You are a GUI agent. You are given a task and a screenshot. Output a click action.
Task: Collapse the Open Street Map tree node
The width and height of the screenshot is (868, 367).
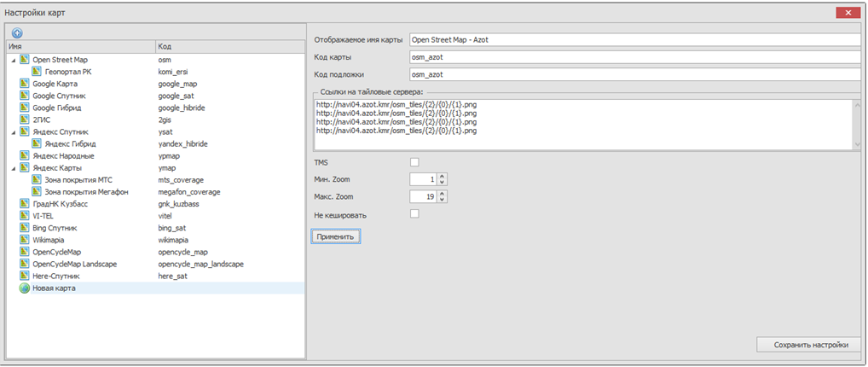13,61
